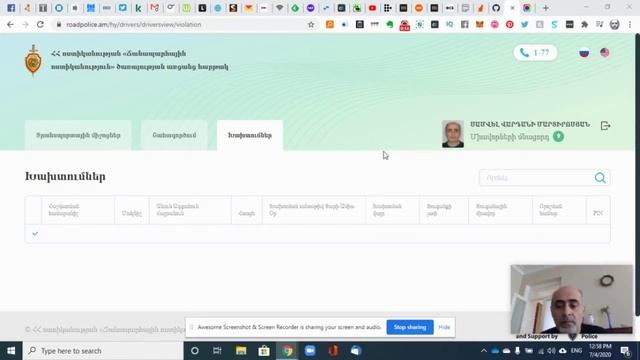
Task: Switch to the Twitter browser tab
Action: point(122,8)
